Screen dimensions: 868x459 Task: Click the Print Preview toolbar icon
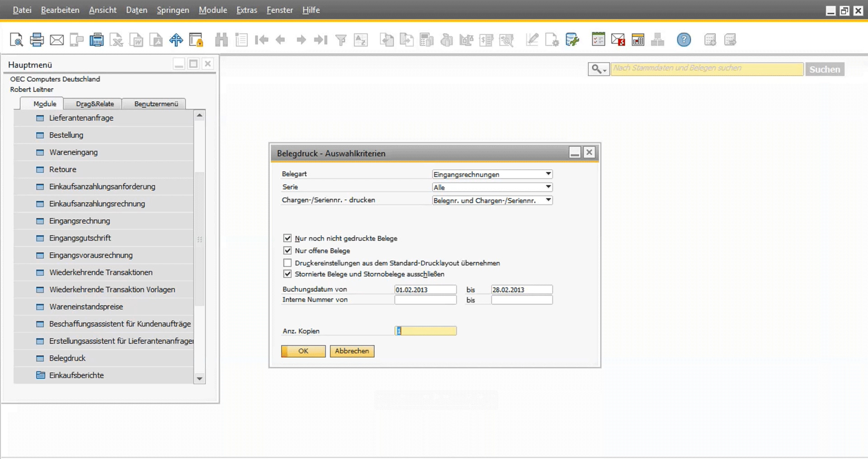point(17,40)
